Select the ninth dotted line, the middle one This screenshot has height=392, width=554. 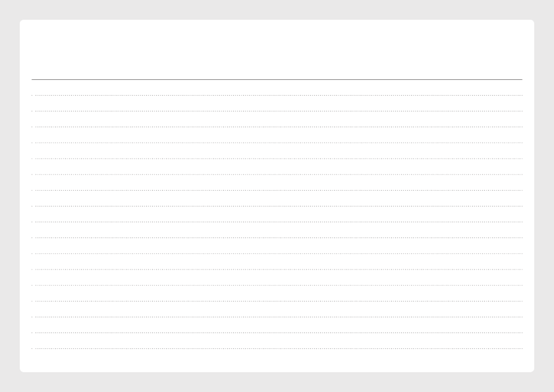[277, 222]
